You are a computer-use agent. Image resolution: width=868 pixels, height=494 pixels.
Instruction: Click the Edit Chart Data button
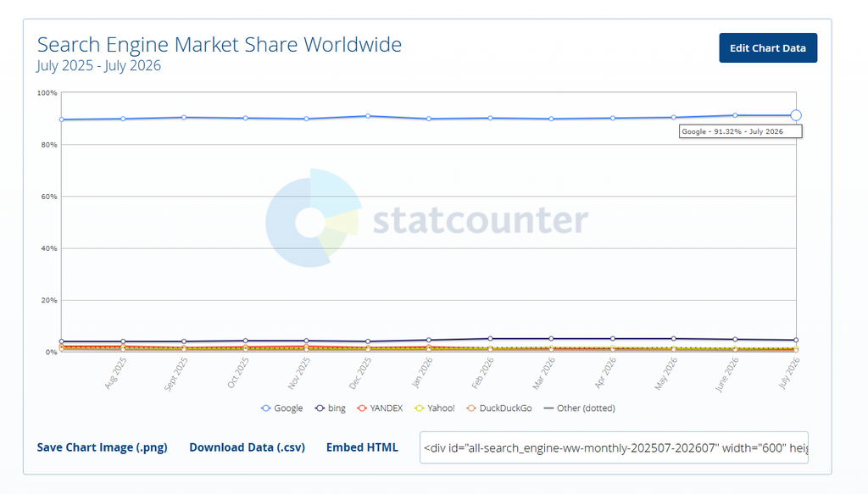768,48
